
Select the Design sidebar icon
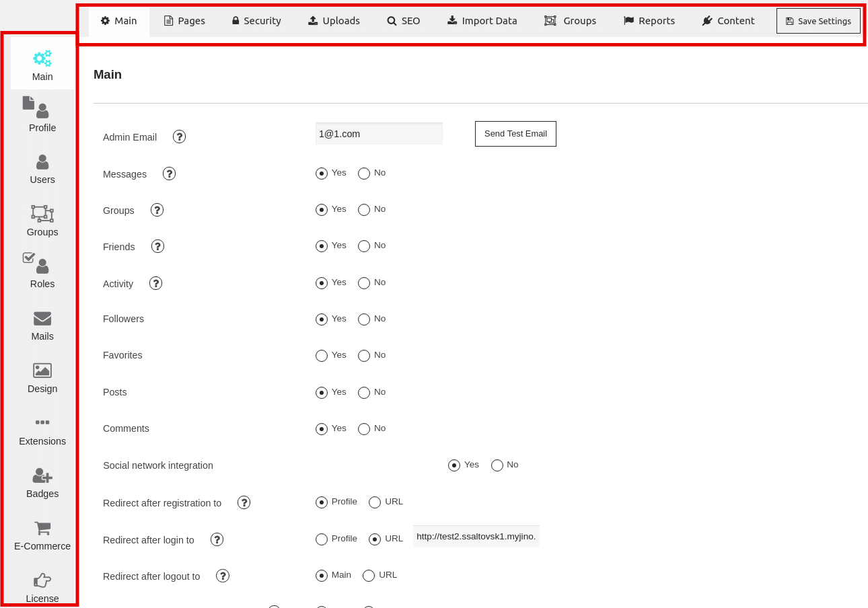(42, 377)
